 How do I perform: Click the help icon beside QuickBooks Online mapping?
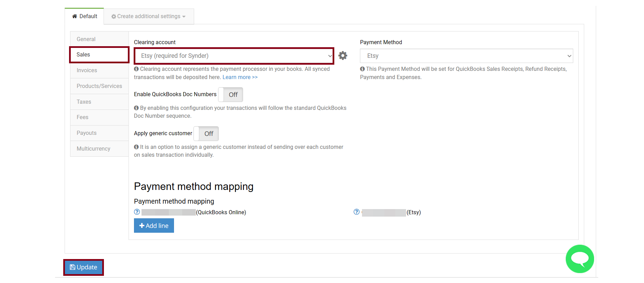137,212
